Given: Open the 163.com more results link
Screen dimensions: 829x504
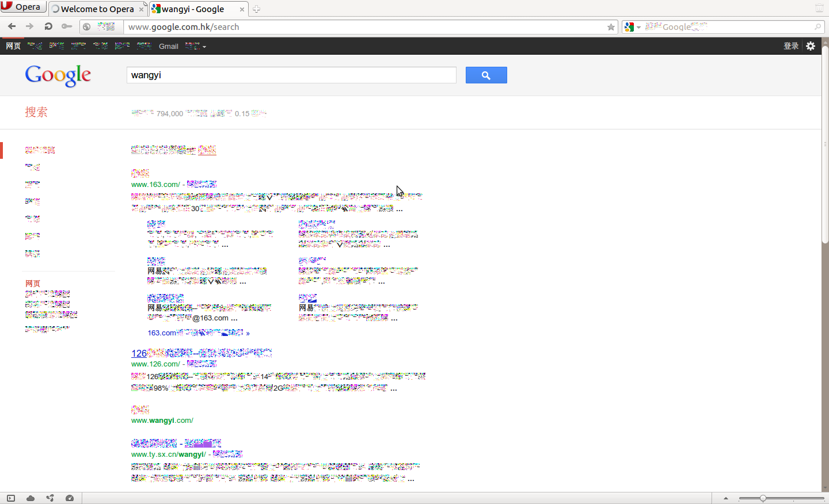Looking at the screenshot, I should coord(199,333).
